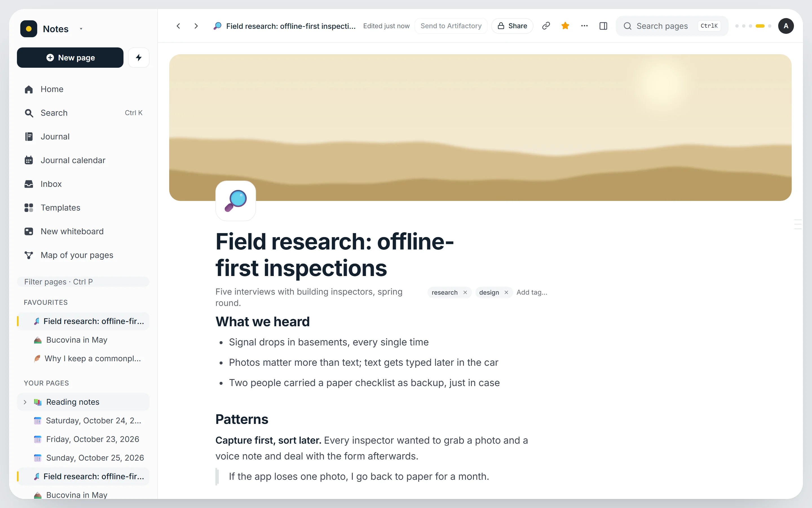Open Map of your pages
812x508 pixels.
point(83,255)
